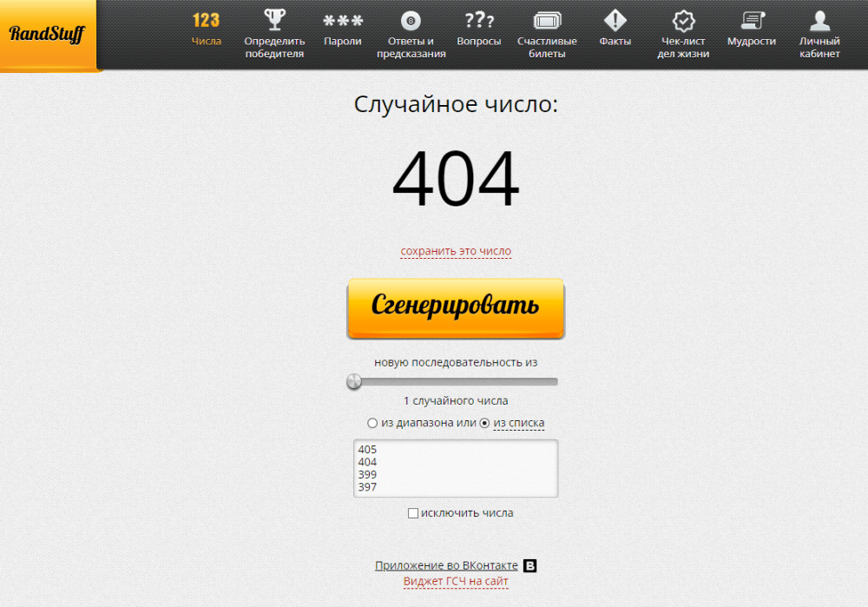Open the Чек-лист дел жизни checkmark icon
This screenshot has width=868, height=607.
[684, 21]
